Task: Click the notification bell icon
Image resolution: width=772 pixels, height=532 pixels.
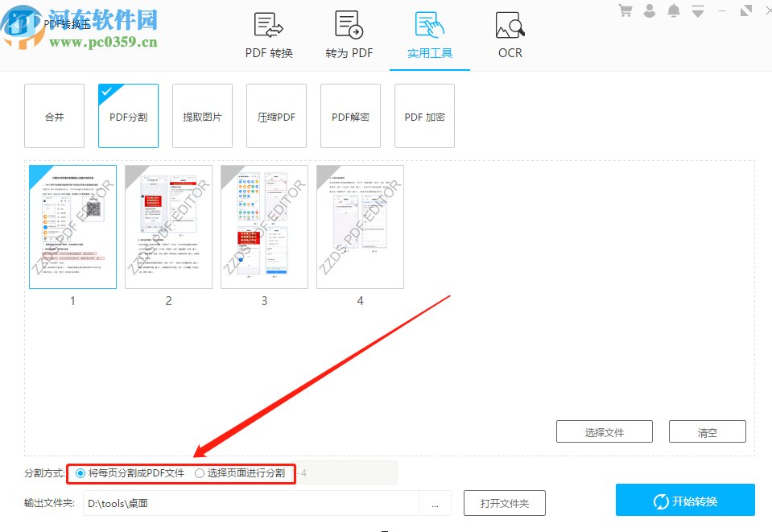Action: click(674, 10)
